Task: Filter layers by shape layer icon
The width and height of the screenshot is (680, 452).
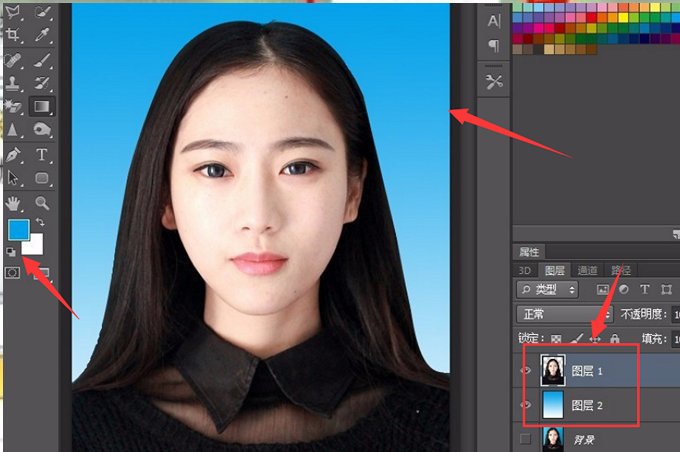Action: pyautogui.click(x=666, y=289)
